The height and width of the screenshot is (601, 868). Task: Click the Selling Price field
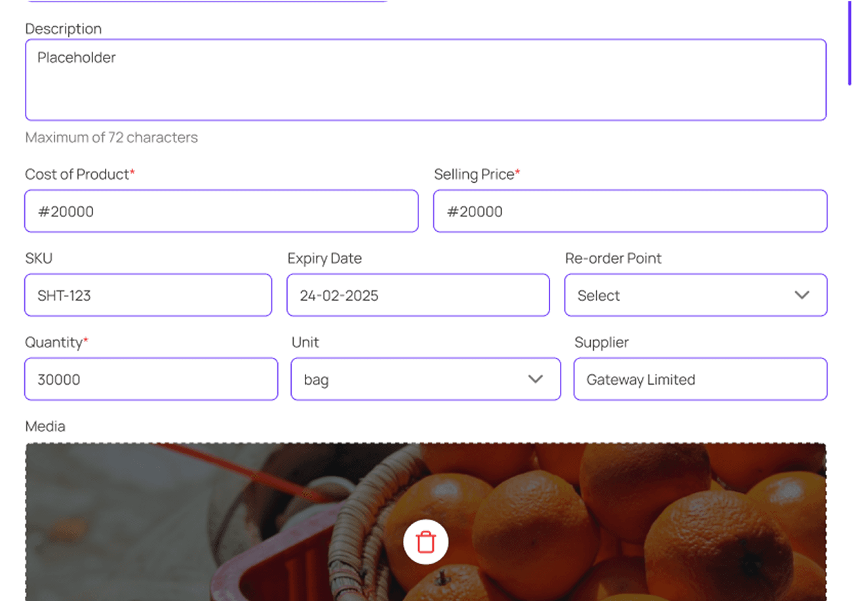coord(630,211)
